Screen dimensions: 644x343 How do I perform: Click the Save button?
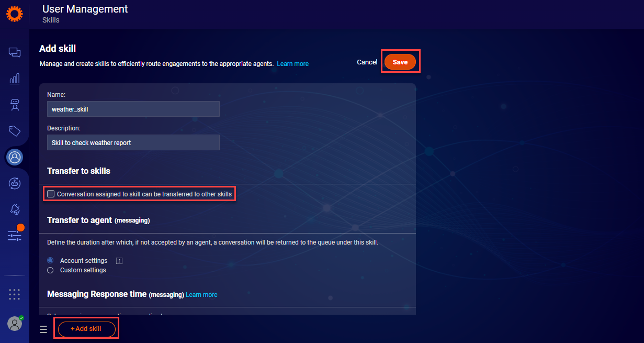pos(400,62)
